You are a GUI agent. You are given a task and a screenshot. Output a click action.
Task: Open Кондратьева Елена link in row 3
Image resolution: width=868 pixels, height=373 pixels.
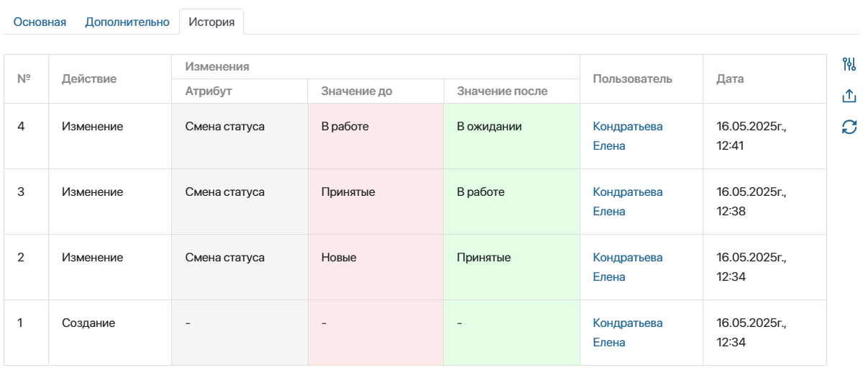(x=627, y=201)
